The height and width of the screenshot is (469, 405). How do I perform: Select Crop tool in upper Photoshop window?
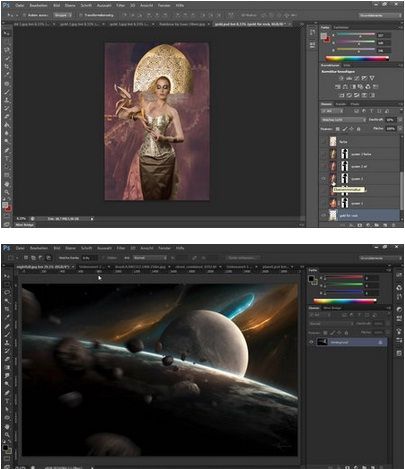click(7, 66)
